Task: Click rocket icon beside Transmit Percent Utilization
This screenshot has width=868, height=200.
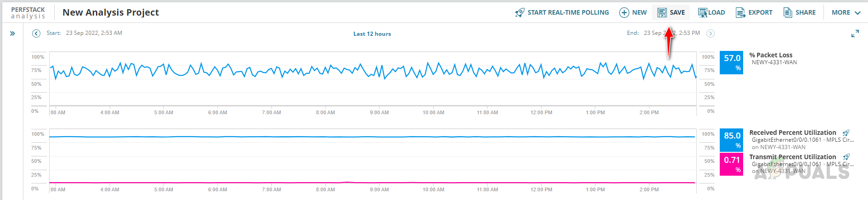Action: click(846, 157)
